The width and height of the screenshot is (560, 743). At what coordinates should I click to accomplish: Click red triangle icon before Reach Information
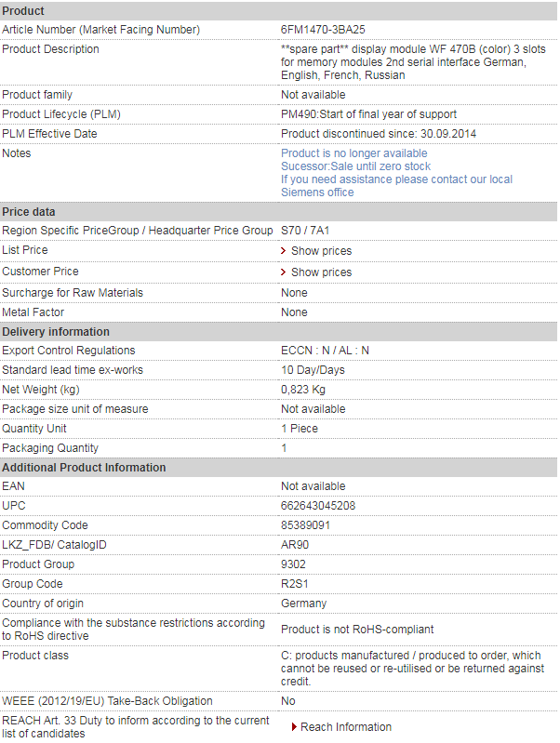[294, 727]
